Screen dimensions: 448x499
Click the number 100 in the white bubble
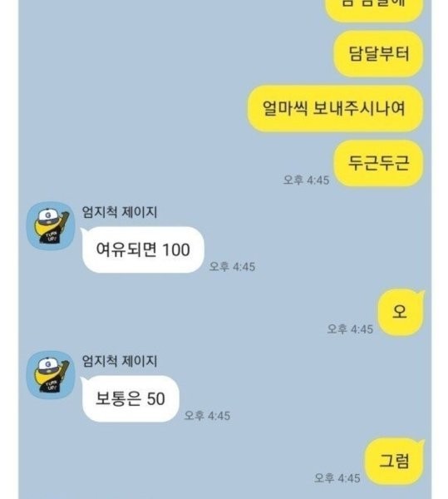tap(176, 249)
